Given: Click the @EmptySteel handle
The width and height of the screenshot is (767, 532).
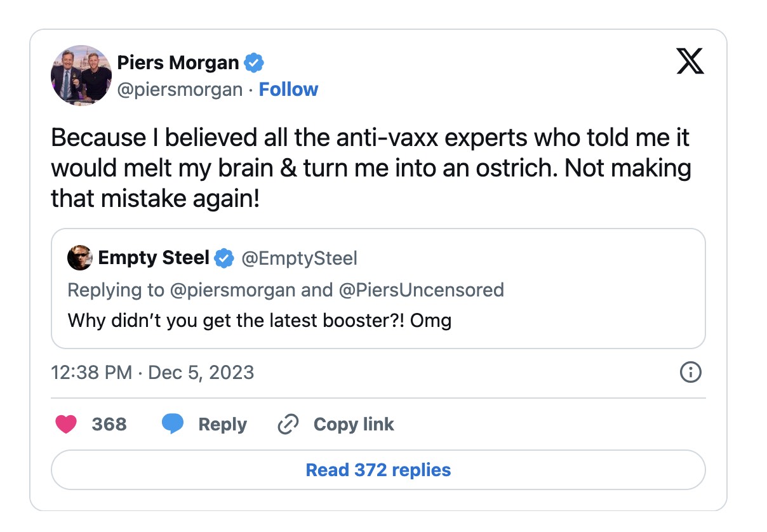Looking at the screenshot, I should coord(298,258).
